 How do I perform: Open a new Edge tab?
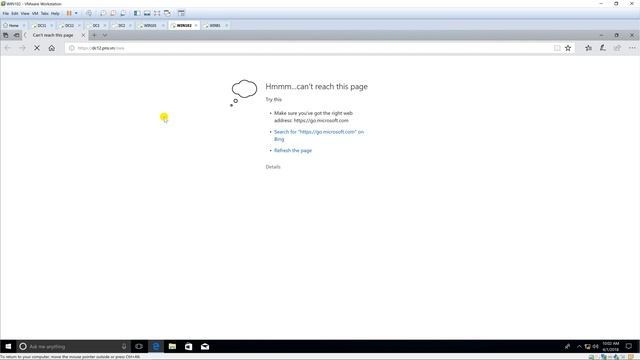94,36
